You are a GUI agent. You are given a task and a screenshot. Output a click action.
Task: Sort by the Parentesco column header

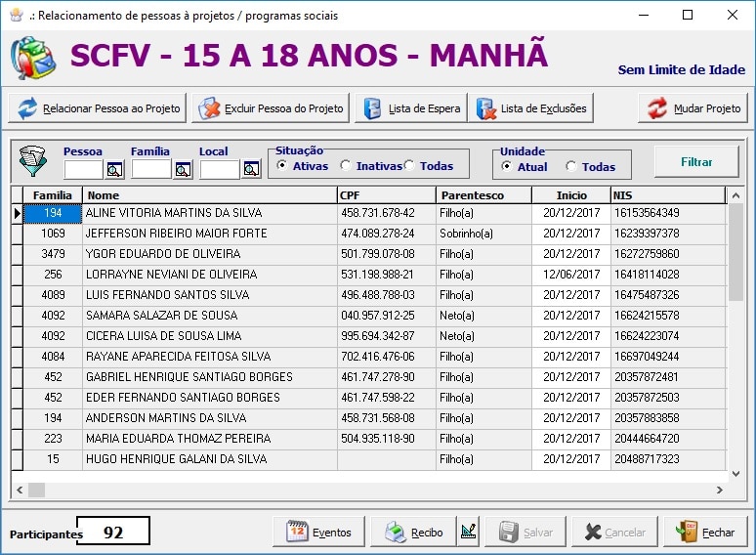(x=483, y=195)
